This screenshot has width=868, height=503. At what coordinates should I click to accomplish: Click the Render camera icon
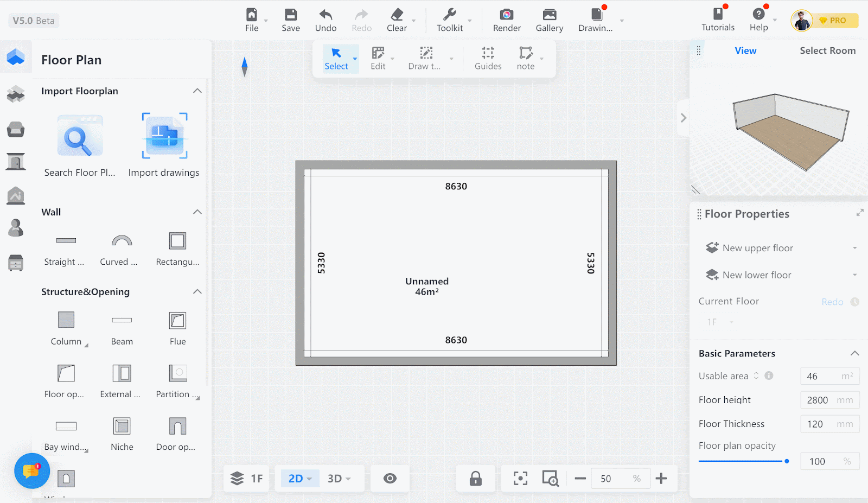[x=506, y=15]
